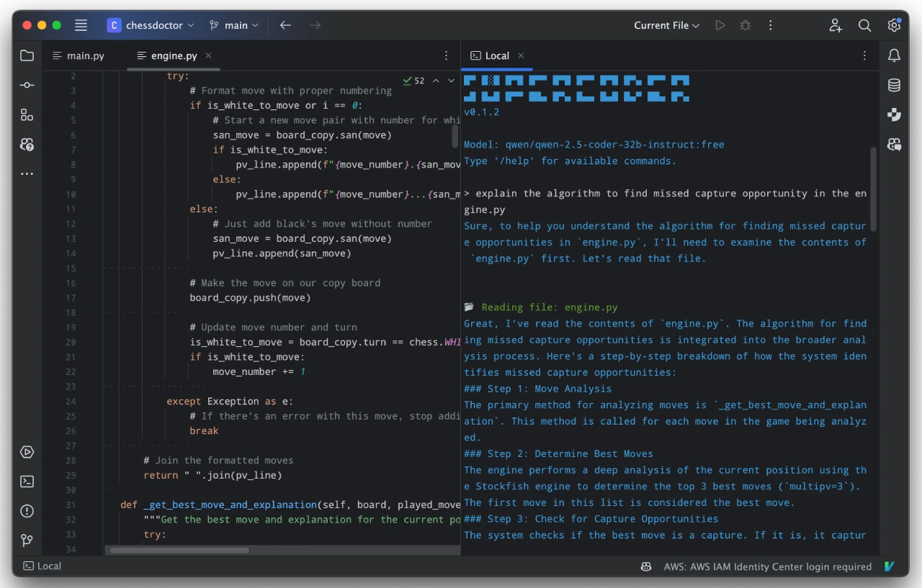This screenshot has width=922, height=588.
Task: Open the chessdoctor project dropdown
Action: point(151,25)
